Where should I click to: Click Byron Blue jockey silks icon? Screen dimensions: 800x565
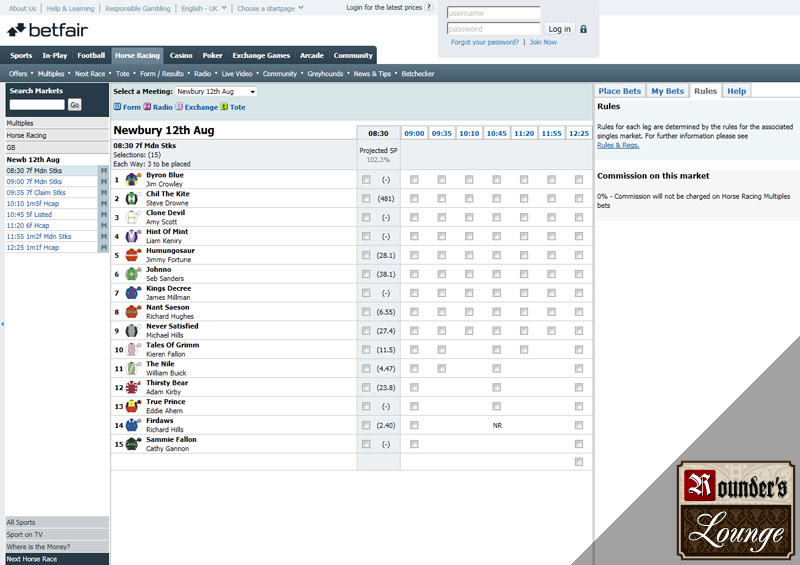[133, 179]
